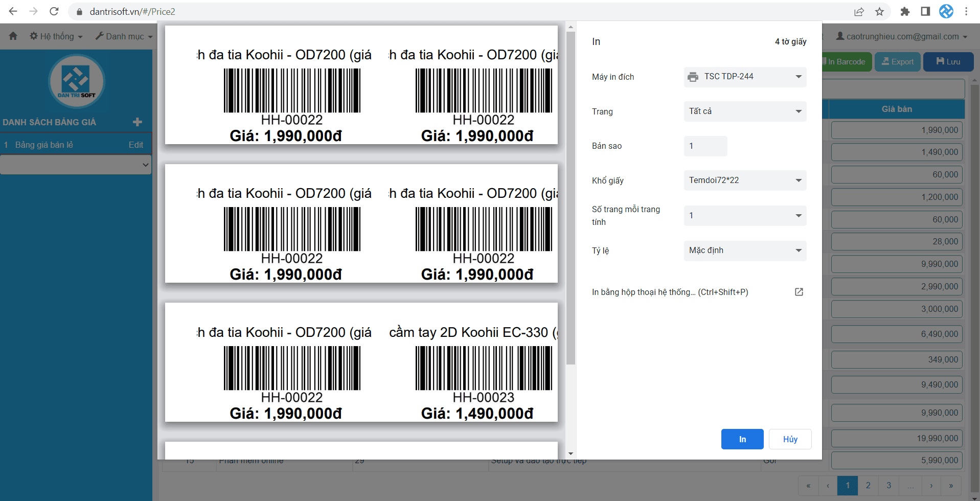The image size is (980, 501).
Task: Share this page via the share icon
Action: point(859,12)
